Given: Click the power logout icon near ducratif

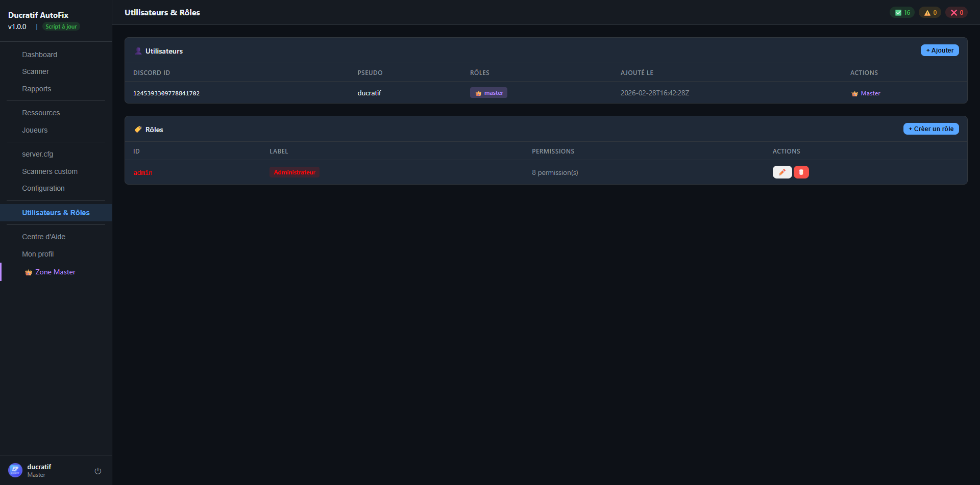Looking at the screenshot, I should point(97,470).
